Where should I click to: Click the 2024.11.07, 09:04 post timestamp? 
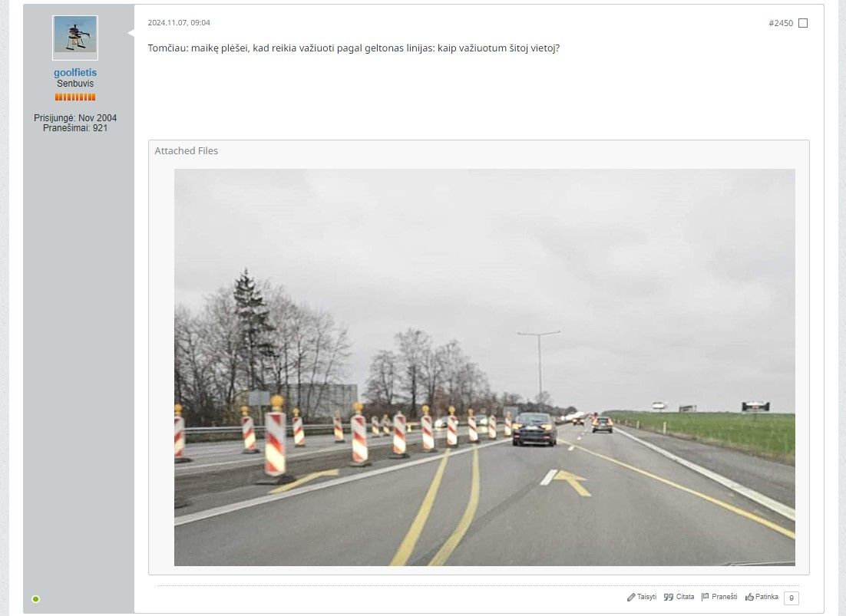(x=179, y=23)
